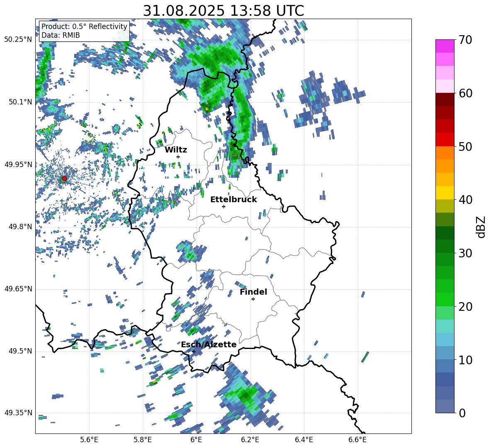Click the 50.1°N latitude label

pos(21,102)
